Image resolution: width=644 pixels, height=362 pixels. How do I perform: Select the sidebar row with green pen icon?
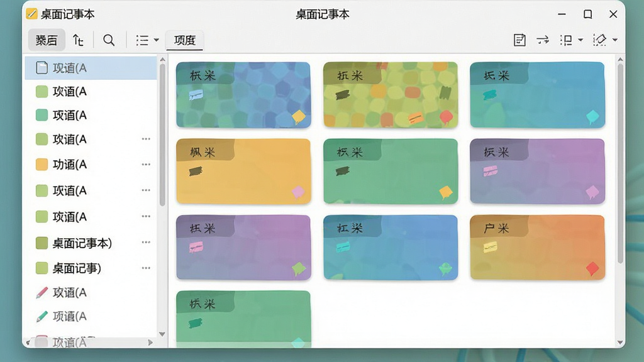point(91,317)
